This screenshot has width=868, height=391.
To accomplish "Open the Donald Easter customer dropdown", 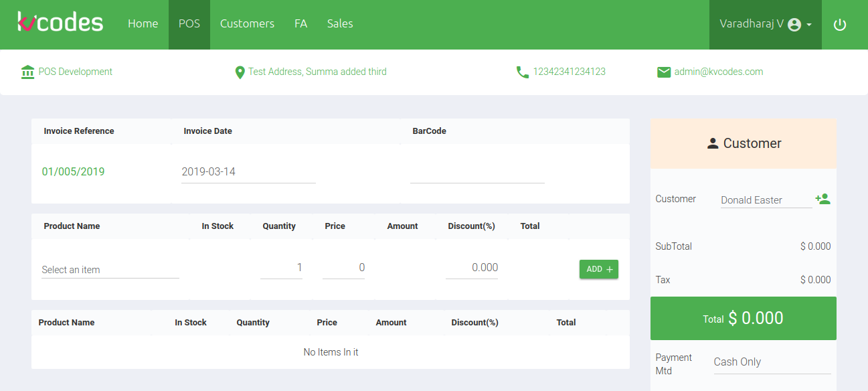I will pyautogui.click(x=766, y=200).
